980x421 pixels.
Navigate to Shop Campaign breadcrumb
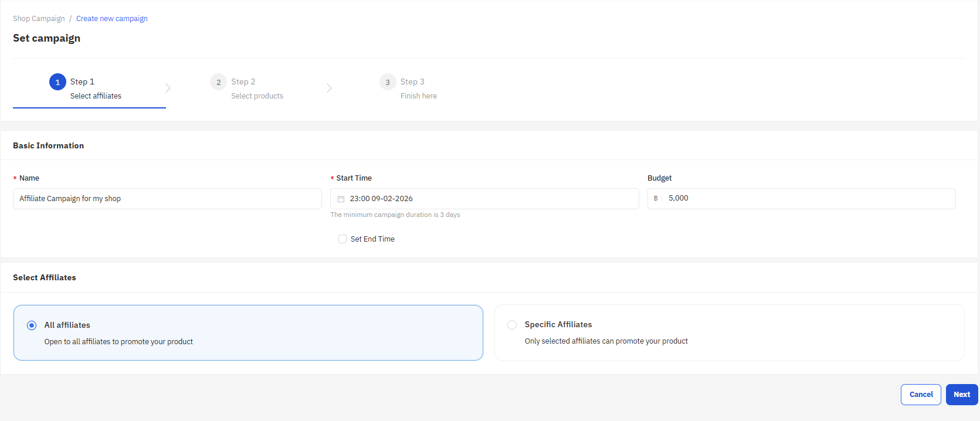(x=39, y=19)
